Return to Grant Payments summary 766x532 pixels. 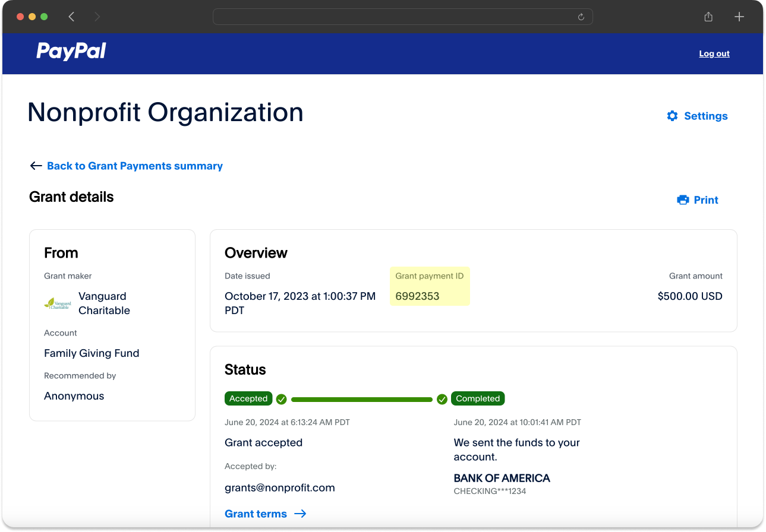(134, 166)
